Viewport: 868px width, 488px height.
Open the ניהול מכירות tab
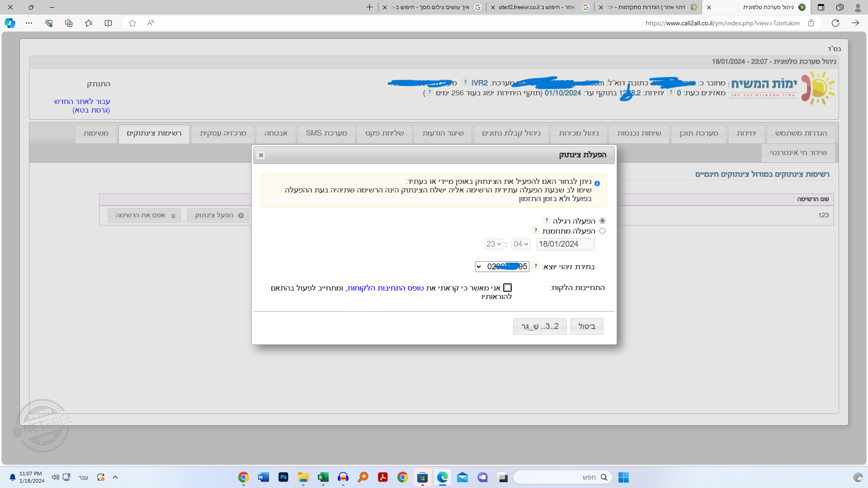click(x=579, y=133)
